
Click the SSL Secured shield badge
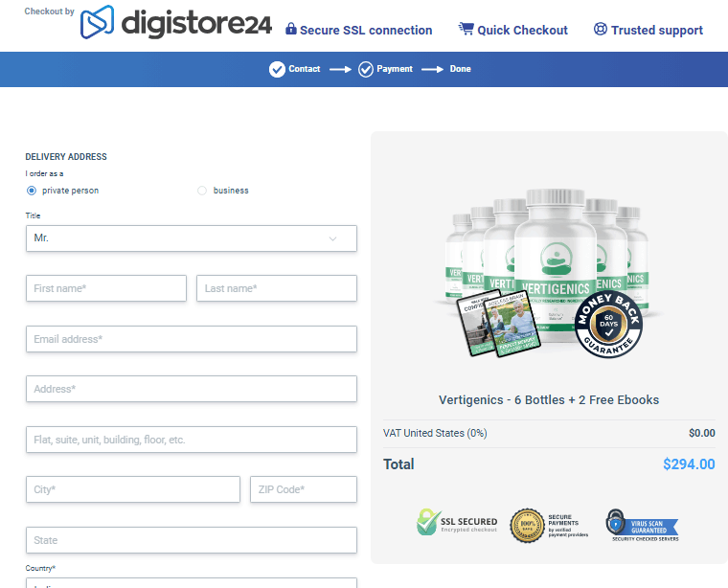click(x=428, y=523)
